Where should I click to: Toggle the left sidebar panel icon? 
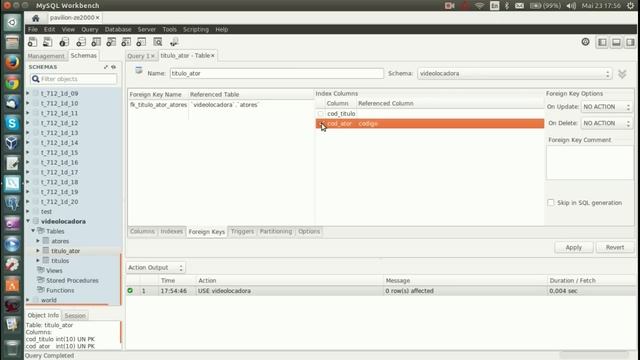(602, 42)
